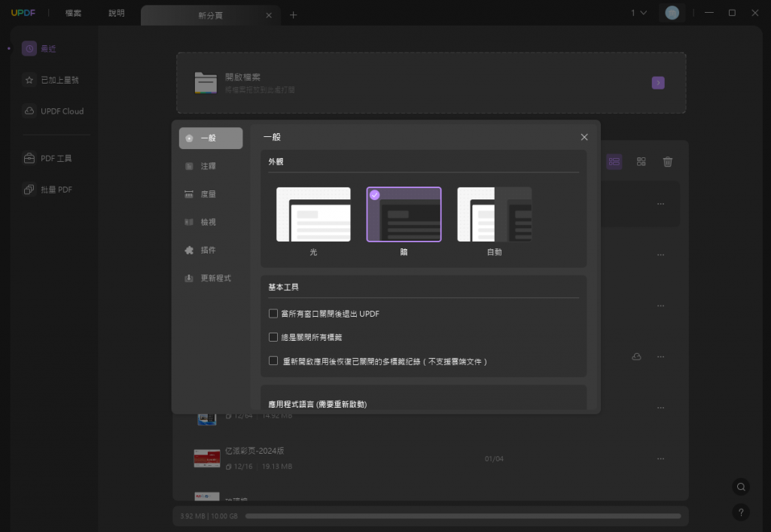This screenshot has height=532, width=771.
Task: Open UPDF Cloud in the sidebar
Action: [53, 111]
